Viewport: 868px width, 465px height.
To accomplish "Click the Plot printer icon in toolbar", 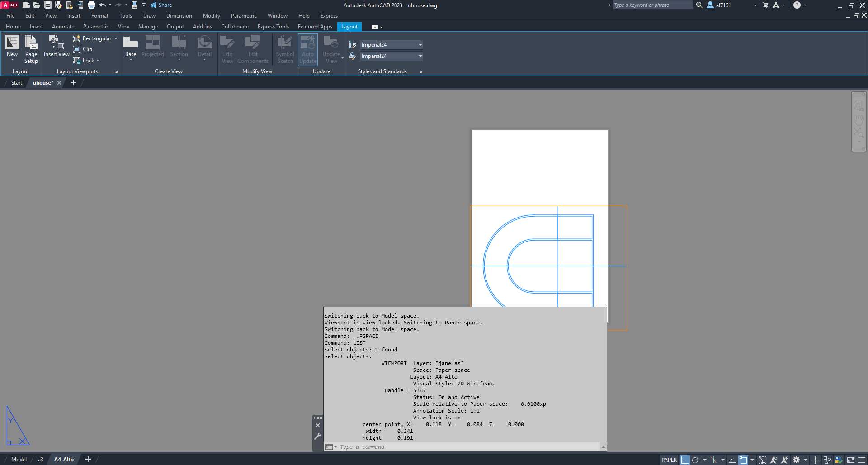I will pyautogui.click(x=91, y=5).
